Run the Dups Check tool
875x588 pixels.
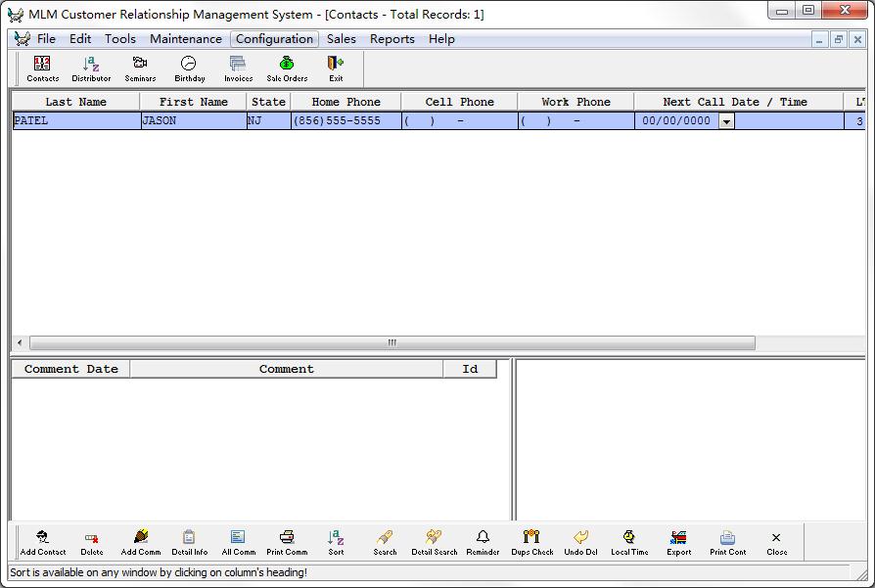[531, 541]
